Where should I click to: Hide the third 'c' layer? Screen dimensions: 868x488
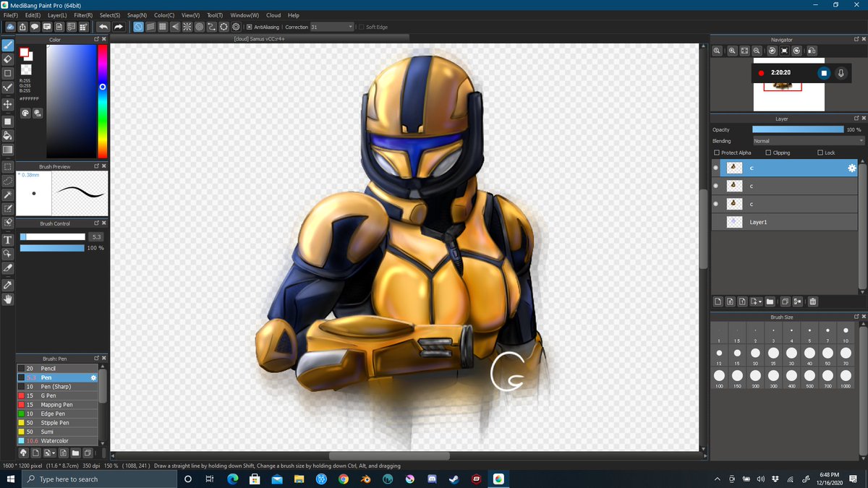716,204
